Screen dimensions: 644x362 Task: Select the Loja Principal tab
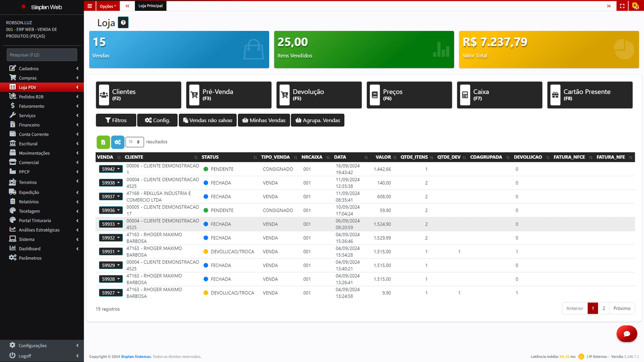(151, 6)
